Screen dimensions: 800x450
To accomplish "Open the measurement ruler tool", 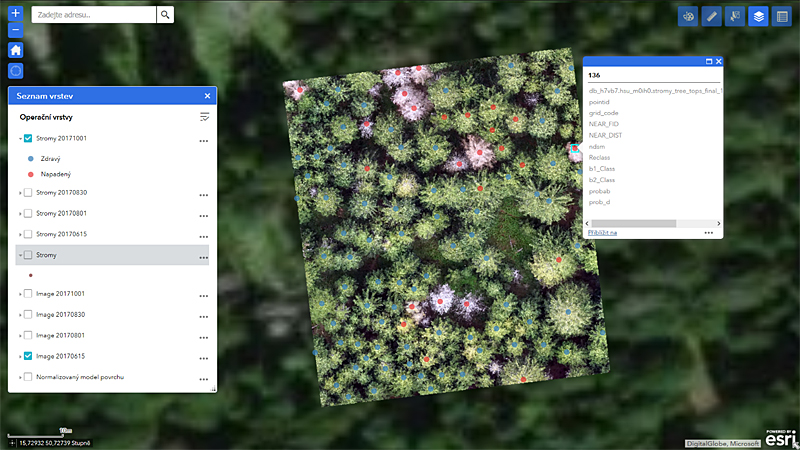I will tap(711, 16).
